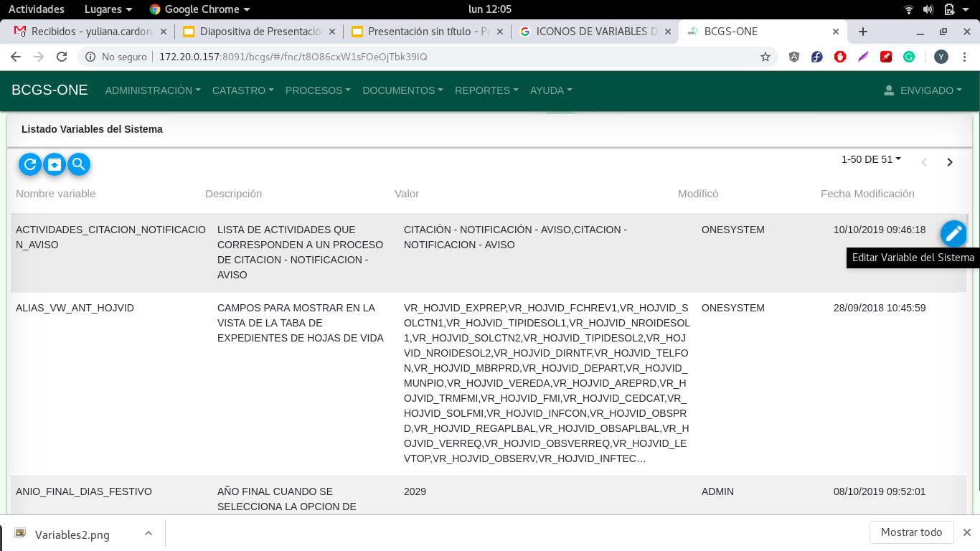The height and width of the screenshot is (551, 980).
Task: Go to next page arrow
Action: (950, 162)
